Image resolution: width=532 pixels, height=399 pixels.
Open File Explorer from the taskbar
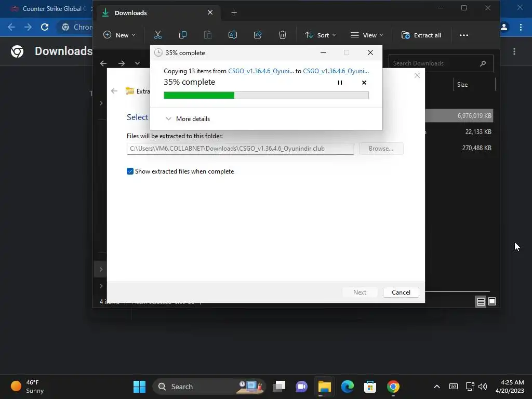(324, 387)
